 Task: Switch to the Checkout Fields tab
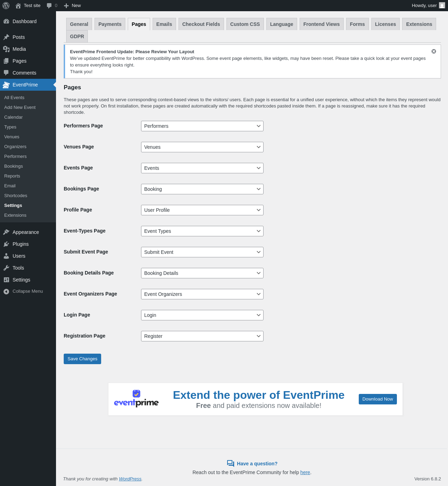click(201, 24)
